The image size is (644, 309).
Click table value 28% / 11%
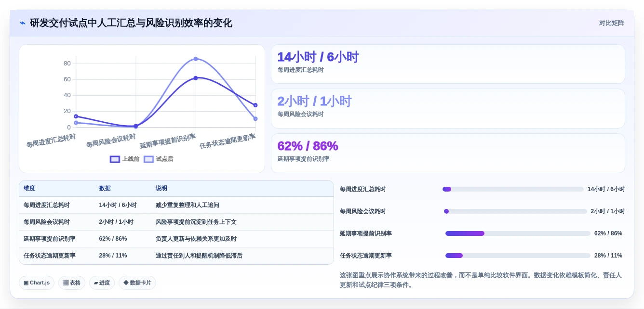tap(113, 256)
